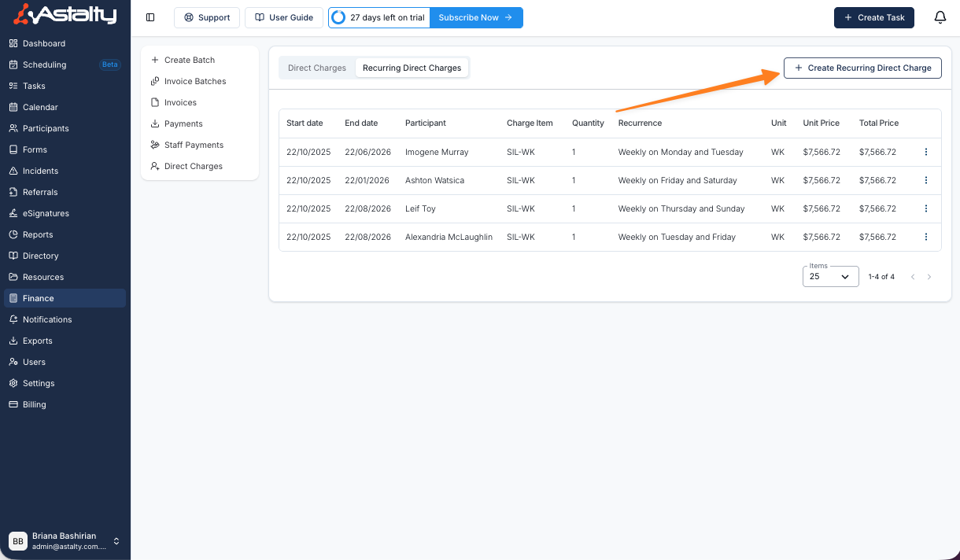Click the Astalty logo
The height and width of the screenshot is (560, 960).
66,14
